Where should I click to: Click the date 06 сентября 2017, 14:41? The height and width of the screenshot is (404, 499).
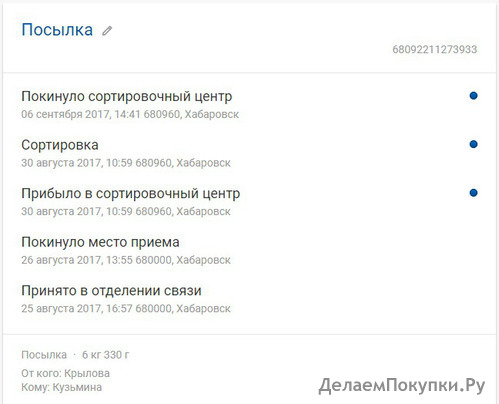click(x=81, y=114)
